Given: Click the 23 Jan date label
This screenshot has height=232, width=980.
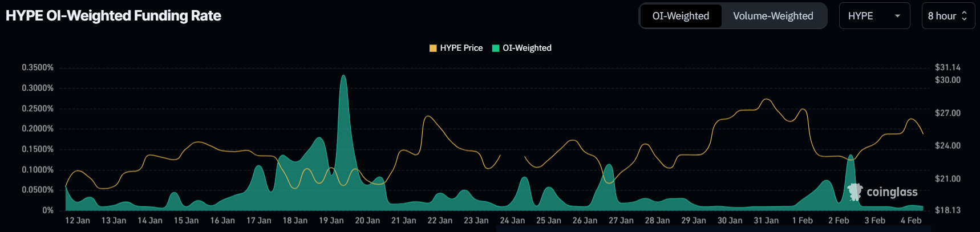Looking at the screenshot, I should pos(476,221).
